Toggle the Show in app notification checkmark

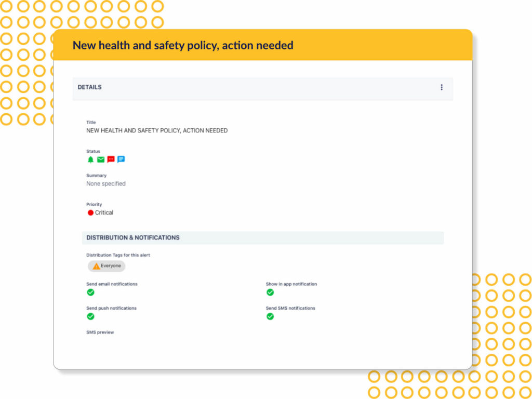tap(270, 292)
